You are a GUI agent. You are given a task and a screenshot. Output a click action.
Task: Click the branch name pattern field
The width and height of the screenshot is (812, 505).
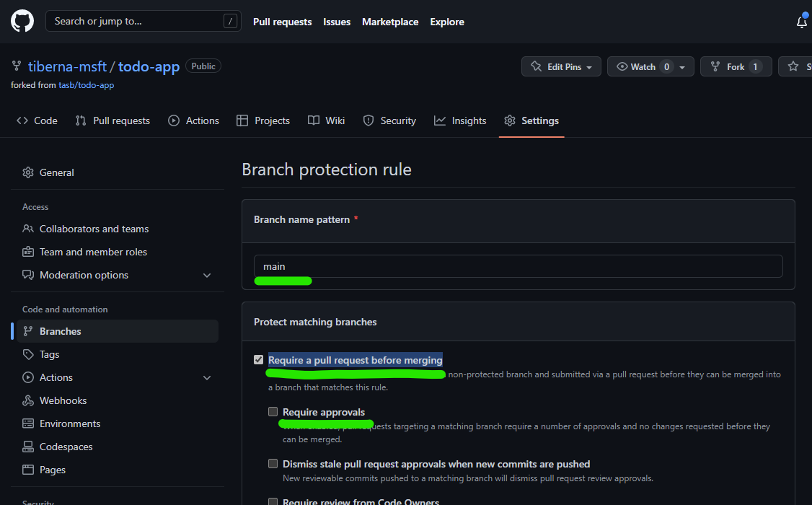tap(518, 266)
